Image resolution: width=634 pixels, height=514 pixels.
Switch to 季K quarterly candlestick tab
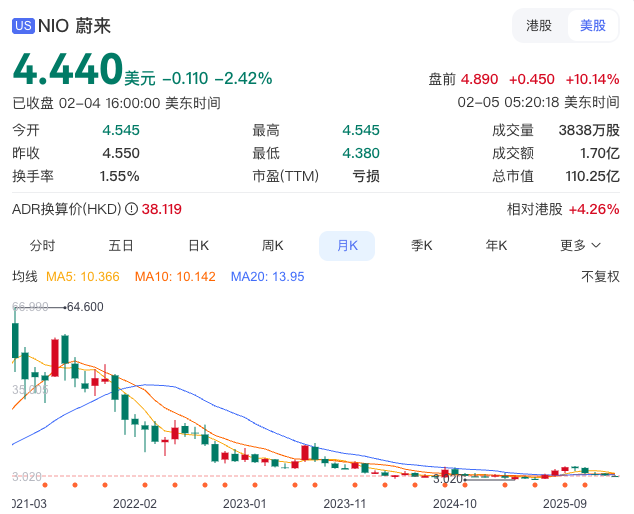click(422, 245)
